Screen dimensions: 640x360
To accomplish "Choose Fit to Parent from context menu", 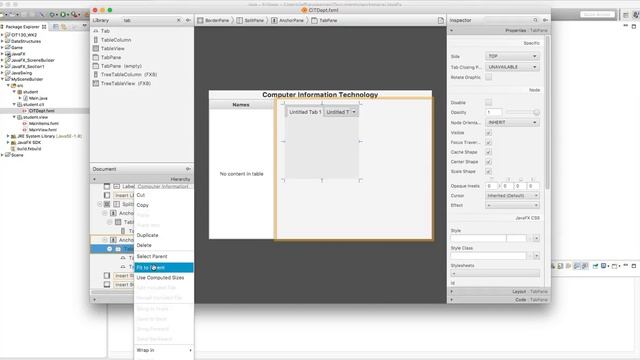I will pos(164,267).
